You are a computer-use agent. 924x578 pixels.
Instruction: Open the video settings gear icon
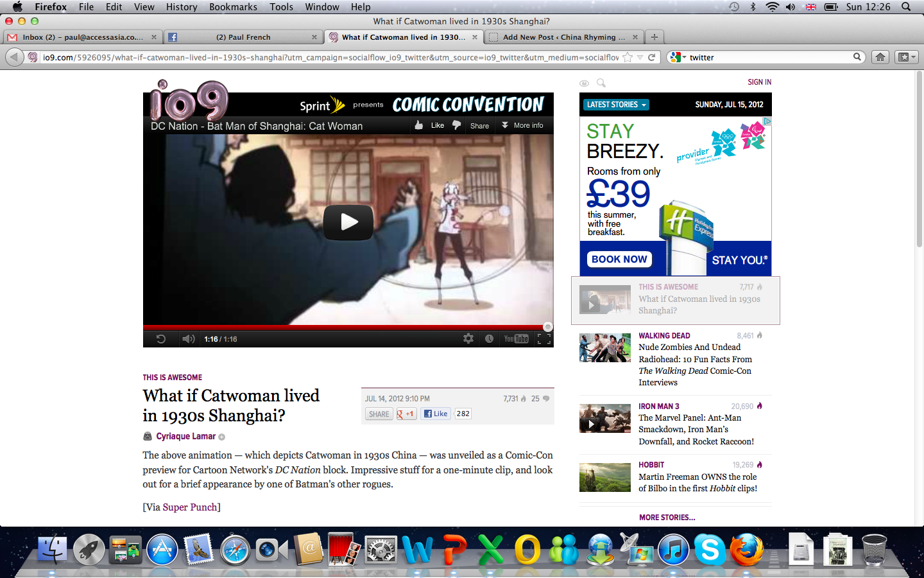coord(468,338)
